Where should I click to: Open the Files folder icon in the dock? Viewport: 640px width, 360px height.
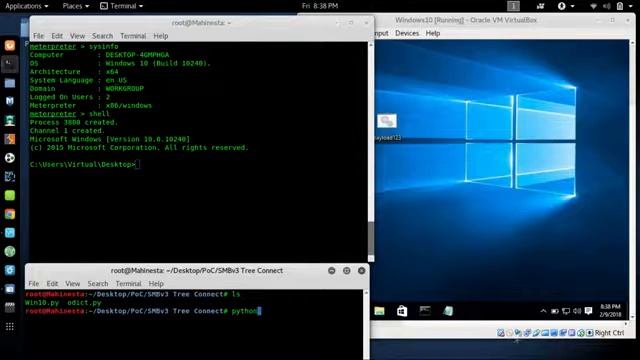pos(10,83)
